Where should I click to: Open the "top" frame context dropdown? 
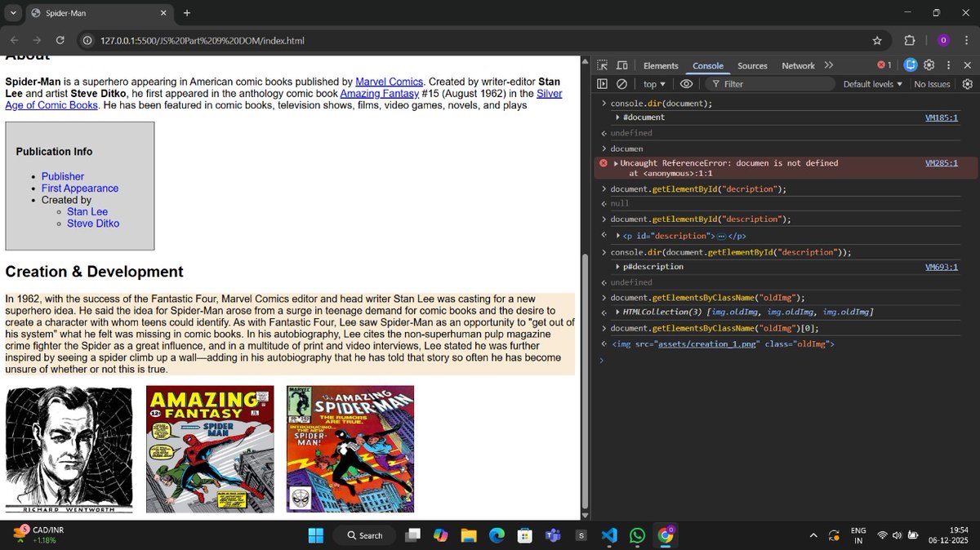(653, 83)
